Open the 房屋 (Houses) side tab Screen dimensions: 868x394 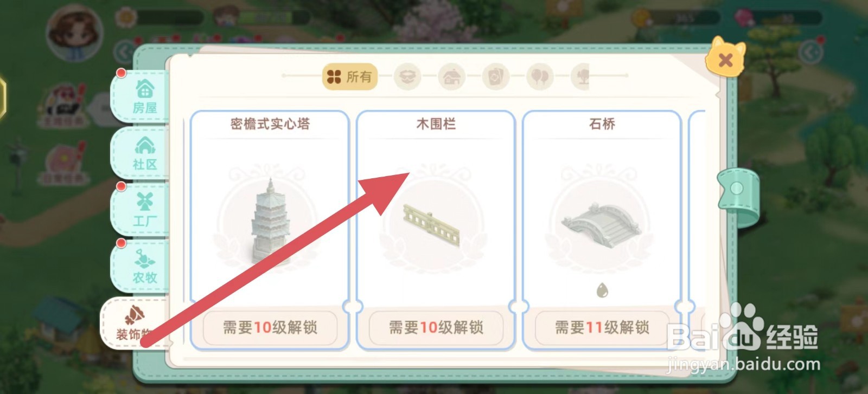pyautogui.click(x=143, y=97)
